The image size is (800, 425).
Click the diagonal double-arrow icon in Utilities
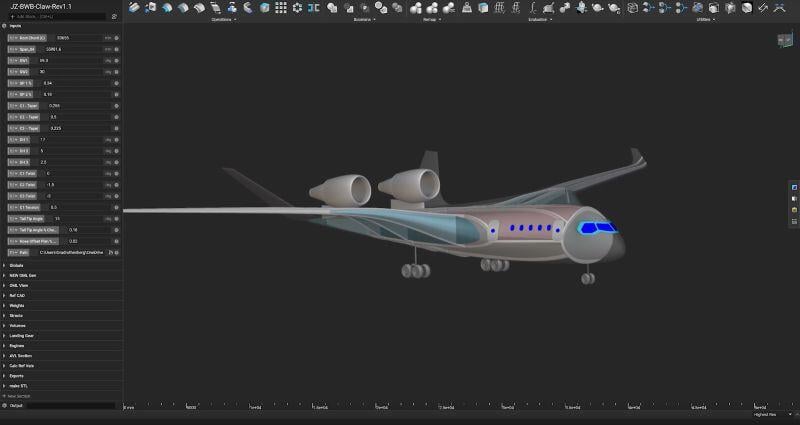763,8
